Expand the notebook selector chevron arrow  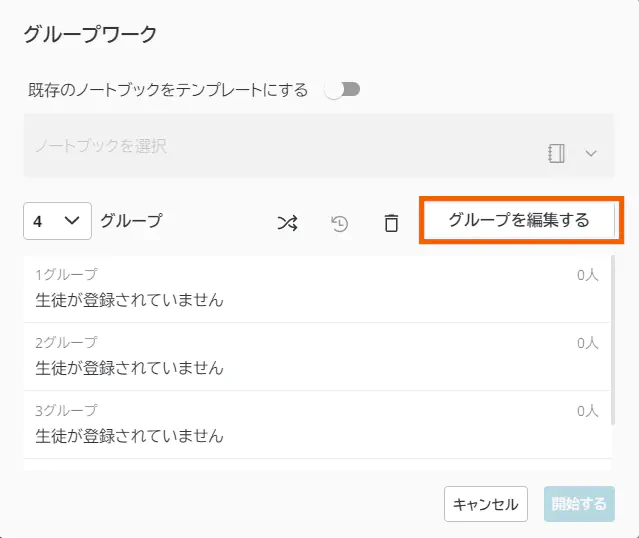click(591, 153)
